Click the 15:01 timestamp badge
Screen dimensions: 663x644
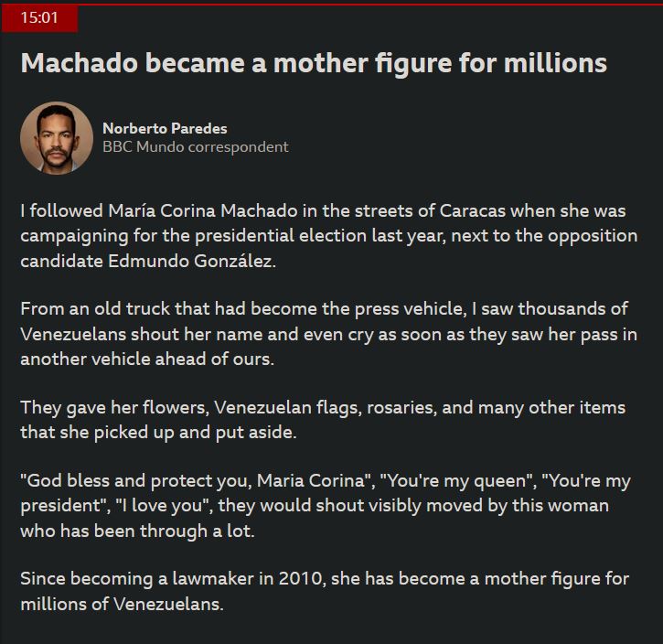[38, 18]
